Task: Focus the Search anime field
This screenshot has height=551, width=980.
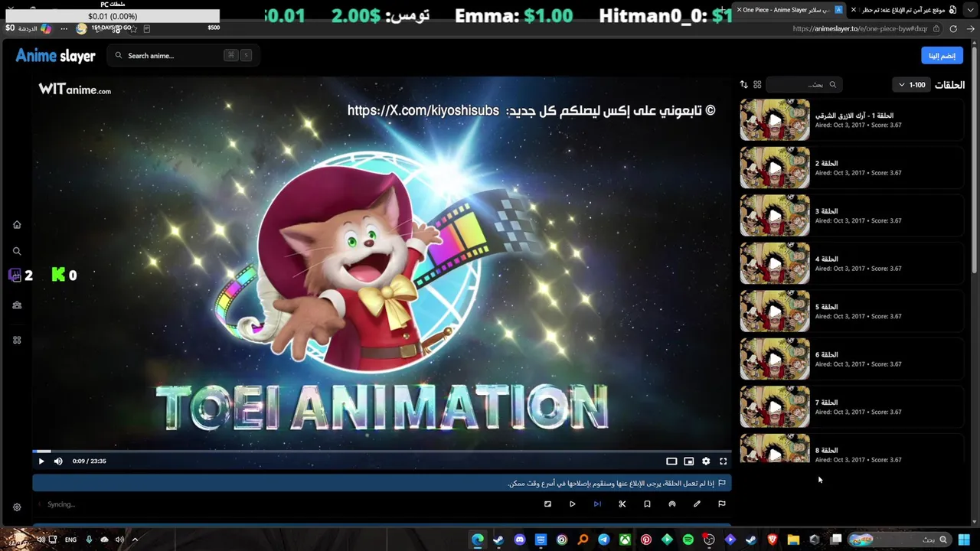Action: pos(182,55)
